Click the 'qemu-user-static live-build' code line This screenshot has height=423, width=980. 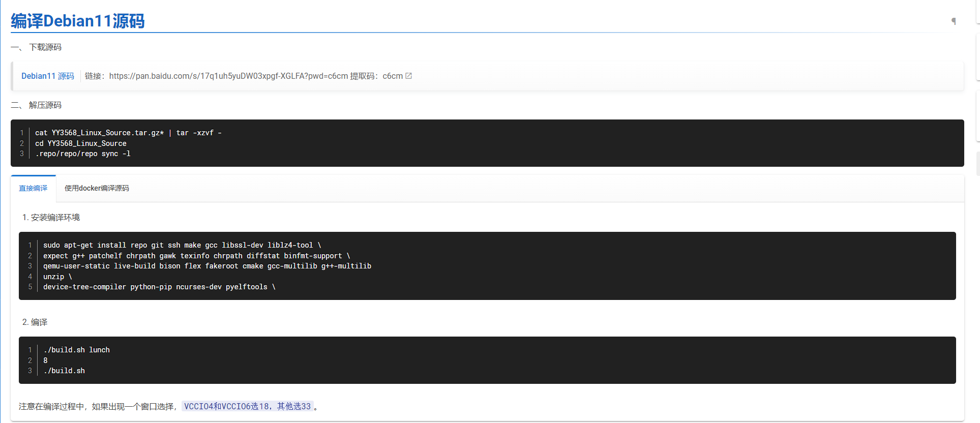206,266
